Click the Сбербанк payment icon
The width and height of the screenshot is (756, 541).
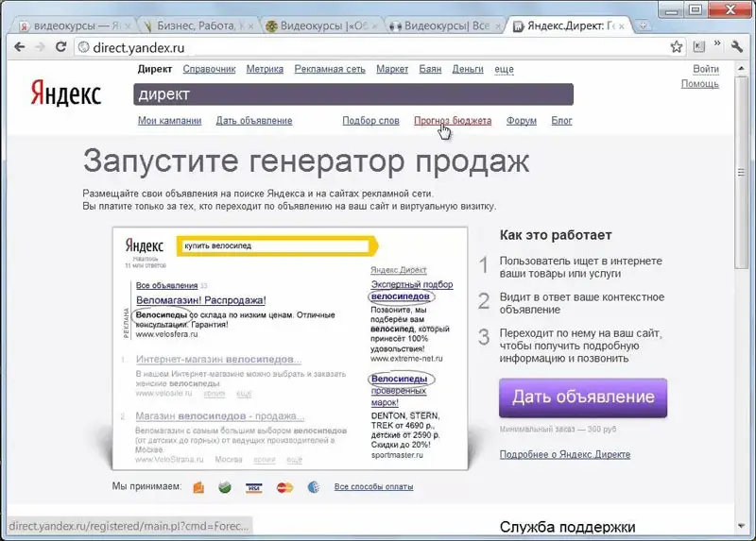coord(225,487)
